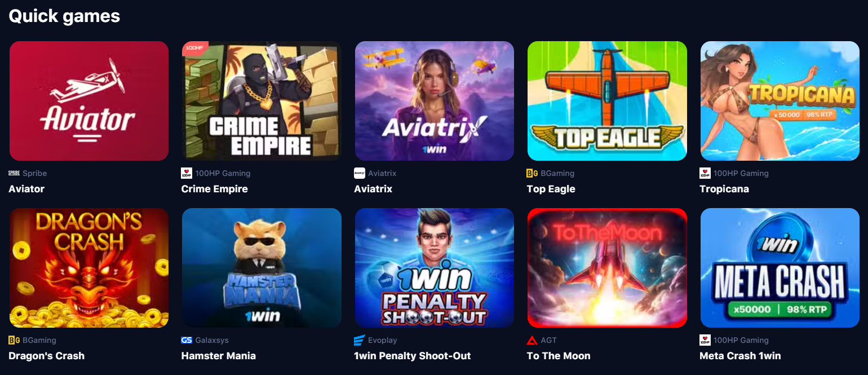Click the Tropicana title link
The height and width of the screenshot is (375, 868).
[724, 189]
